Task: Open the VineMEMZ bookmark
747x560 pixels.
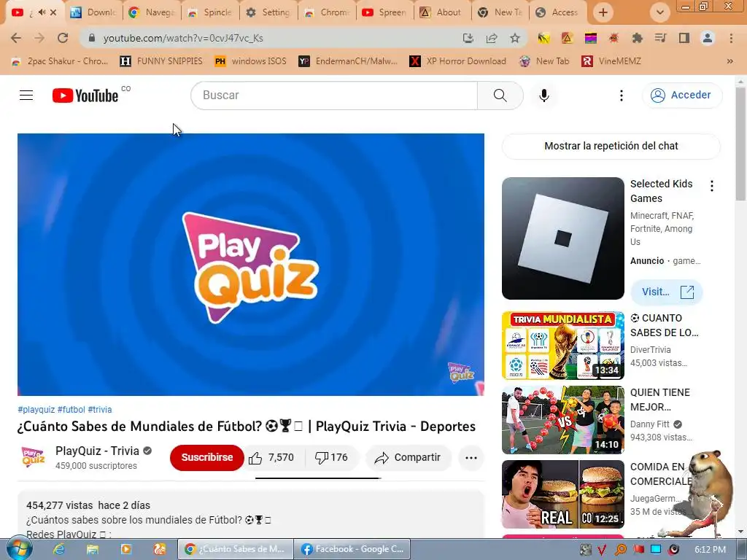Action: 612,61
